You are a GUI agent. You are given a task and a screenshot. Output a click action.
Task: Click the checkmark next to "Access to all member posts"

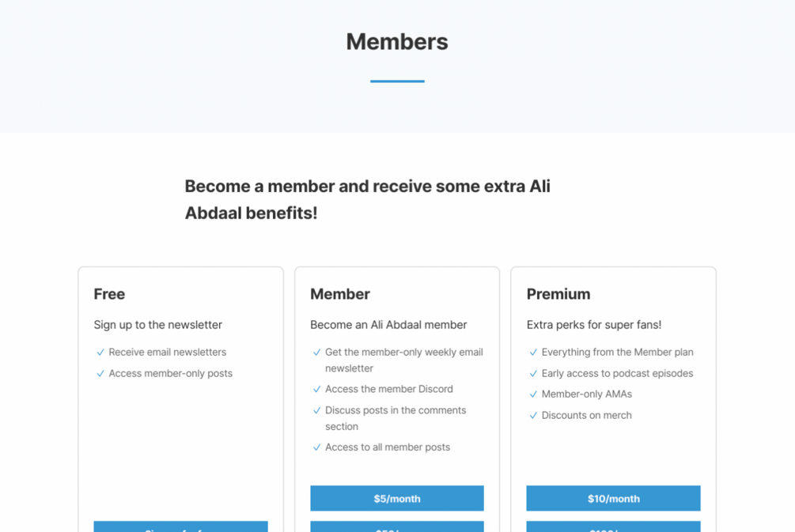[317, 447]
